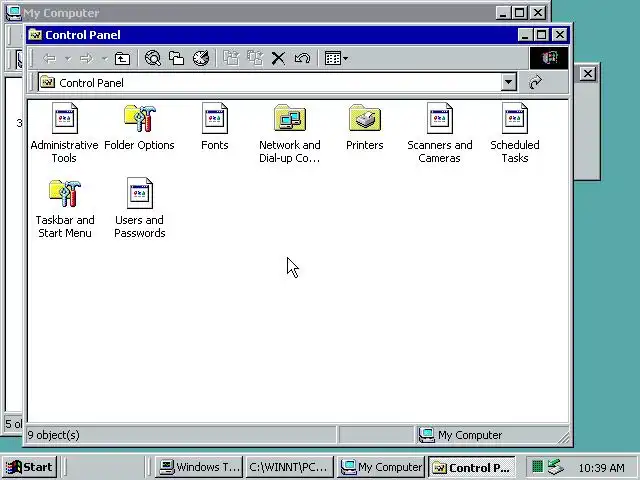Maximize the Control Panel window
This screenshot has height=480, width=640.
click(541, 35)
